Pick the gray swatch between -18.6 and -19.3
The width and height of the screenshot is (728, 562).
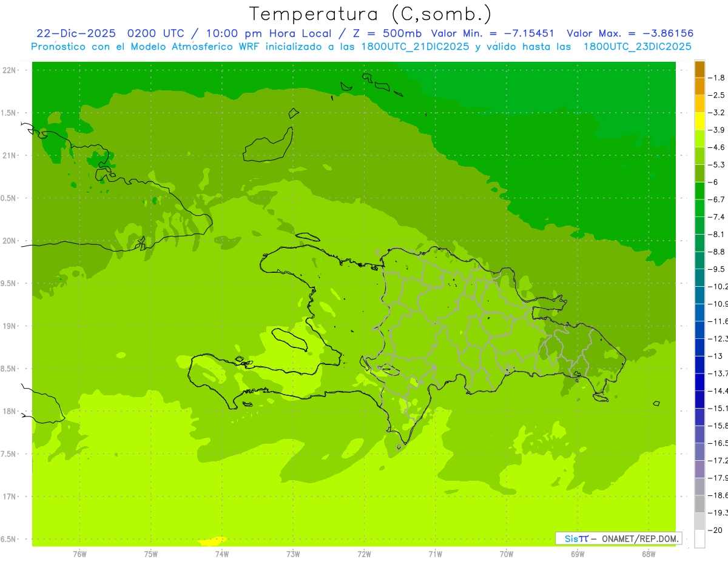pyautogui.click(x=699, y=504)
